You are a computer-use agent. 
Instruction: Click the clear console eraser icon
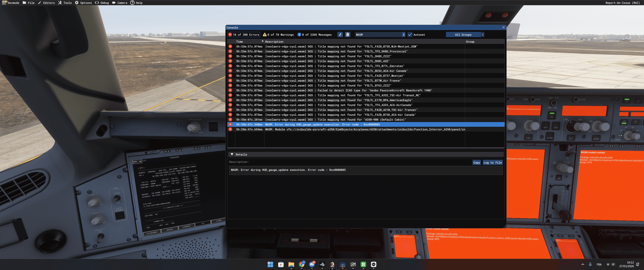coord(340,34)
